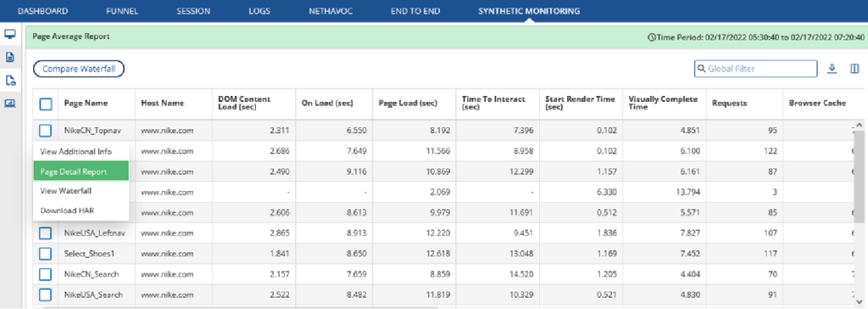Choose Page Detail Report from context menu
The height and width of the screenshot is (309, 868).
81,171
